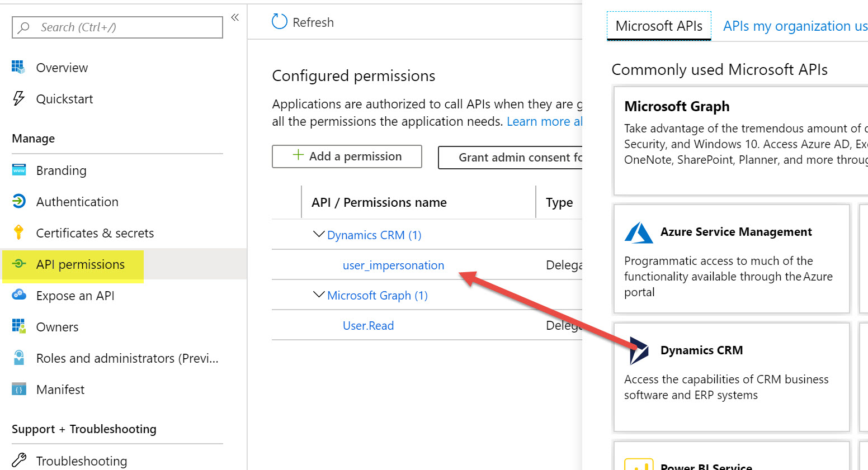Collapse the Microsoft Graph permissions group

(319, 295)
